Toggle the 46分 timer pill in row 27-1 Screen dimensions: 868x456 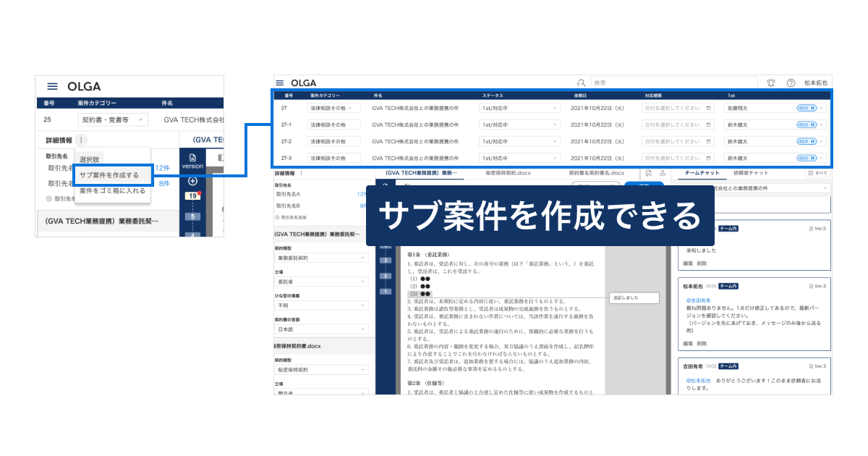(x=807, y=124)
